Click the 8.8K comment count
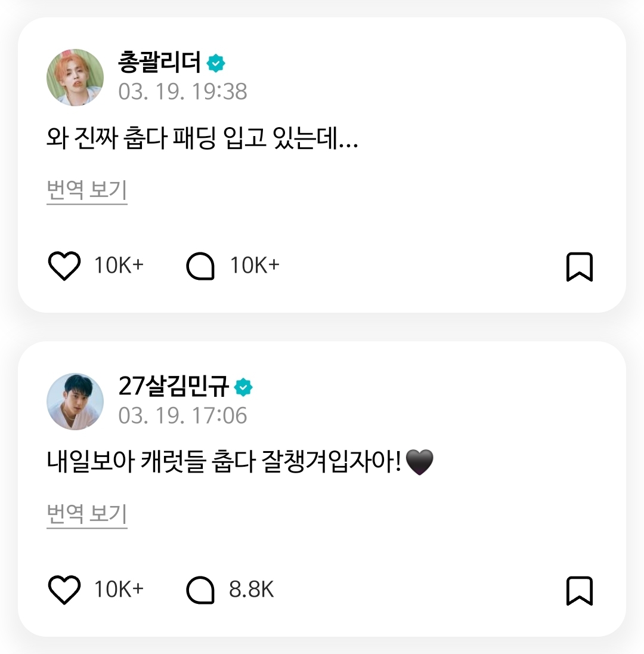 pos(252,590)
